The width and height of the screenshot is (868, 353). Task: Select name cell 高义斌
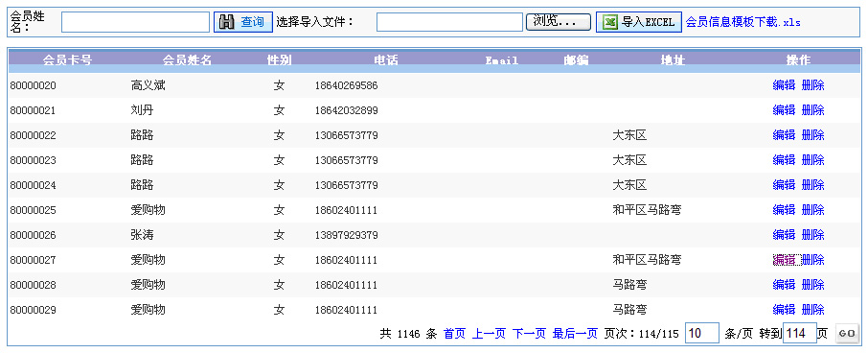(148, 85)
